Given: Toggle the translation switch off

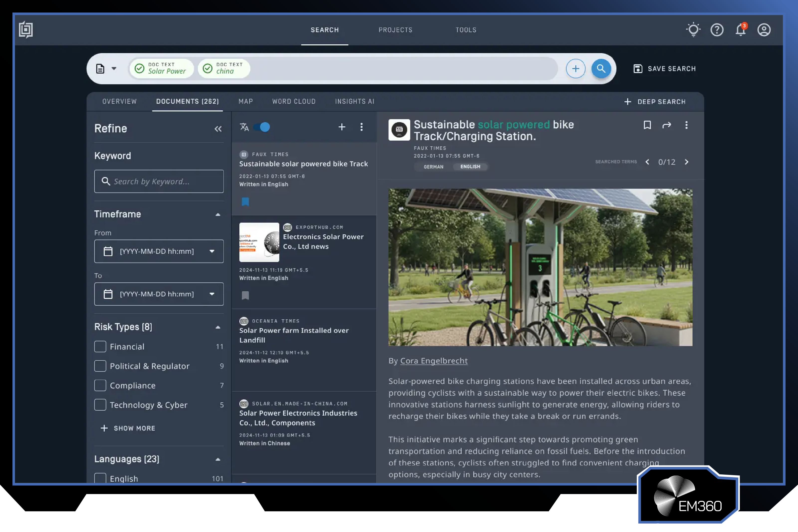Looking at the screenshot, I should pos(262,127).
